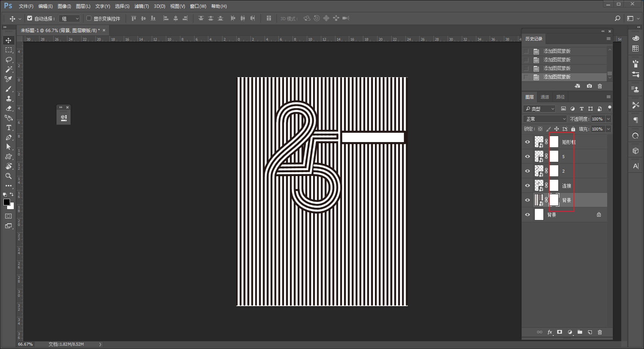Select the Lasso tool
Image resolution: width=644 pixels, height=349 pixels.
point(9,60)
